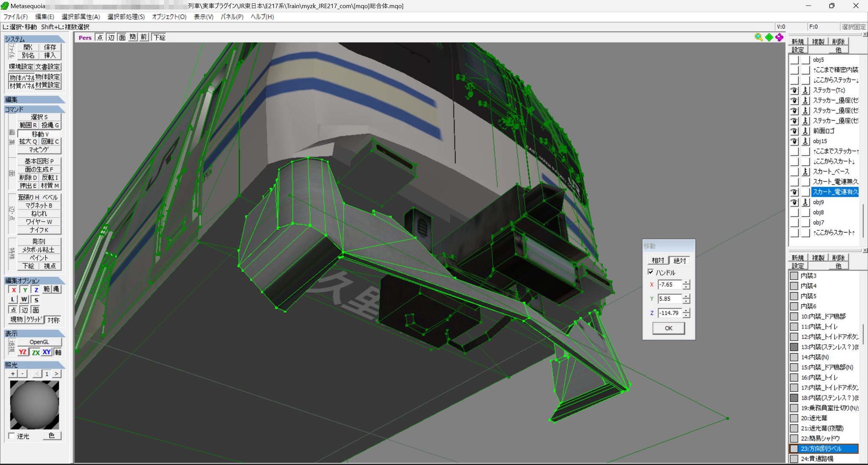
Task: Toggle the lock icon for スカート_ベース
Action: tap(806, 172)
